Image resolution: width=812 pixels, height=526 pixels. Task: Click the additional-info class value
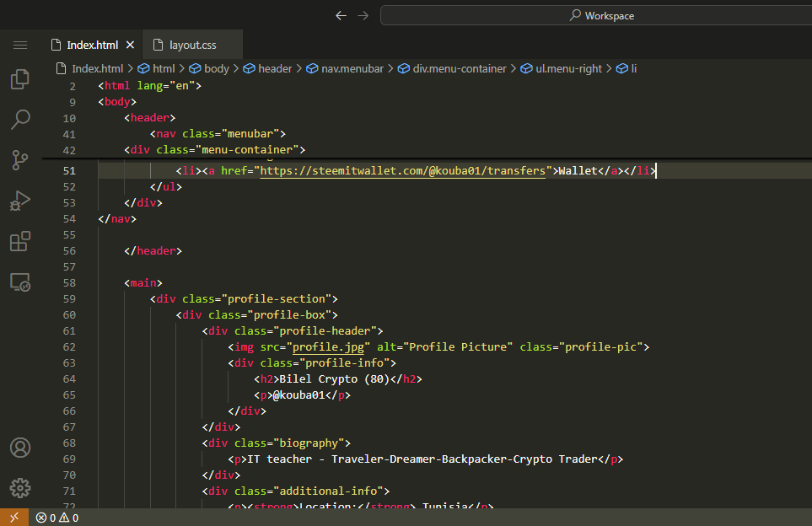point(328,491)
